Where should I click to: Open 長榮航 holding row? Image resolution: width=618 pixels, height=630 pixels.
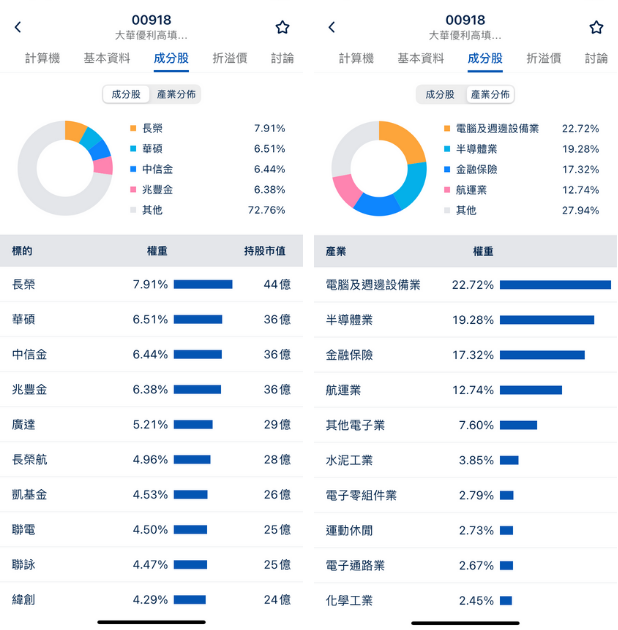[151, 459]
